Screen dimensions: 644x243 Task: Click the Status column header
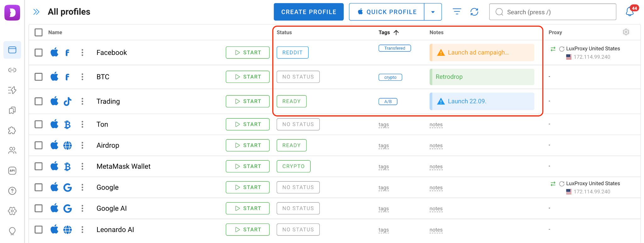284,32
